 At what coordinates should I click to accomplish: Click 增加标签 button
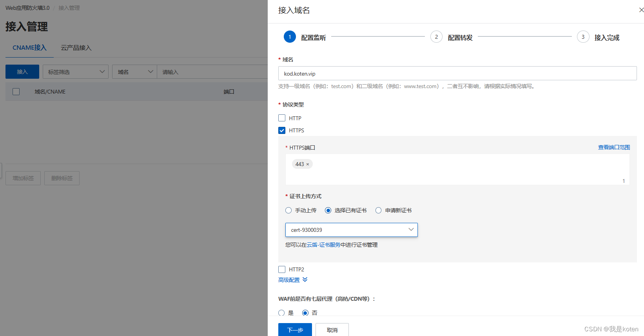click(23, 178)
